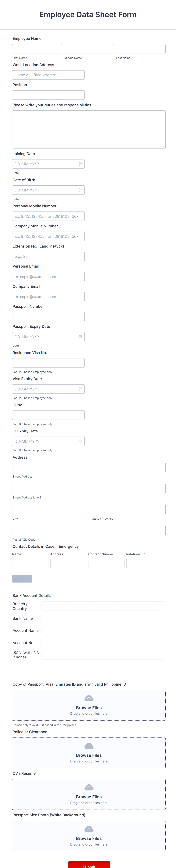Click the Home or Office Address field
The height and width of the screenshot is (868, 176).
tap(48, 74)
